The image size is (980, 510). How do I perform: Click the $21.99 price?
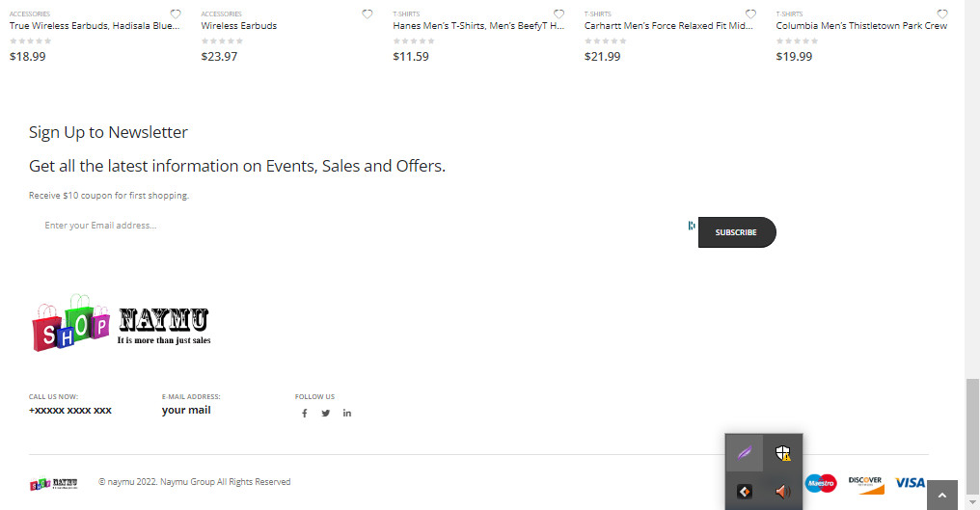point(603,56)
